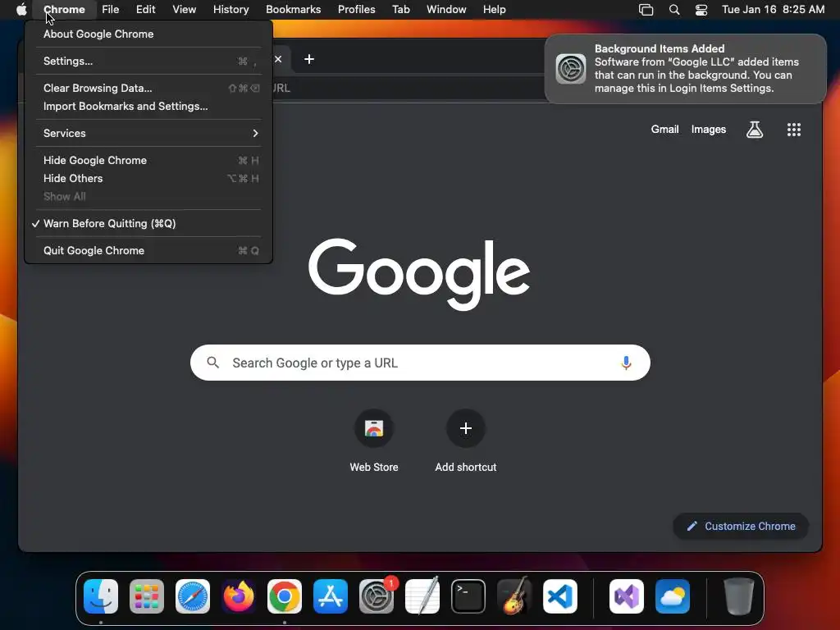The height and width of the screenshot is (630, 840).
Task: Open Finder from the Dock
Action: pyautogui.click(x=101, y=596)
